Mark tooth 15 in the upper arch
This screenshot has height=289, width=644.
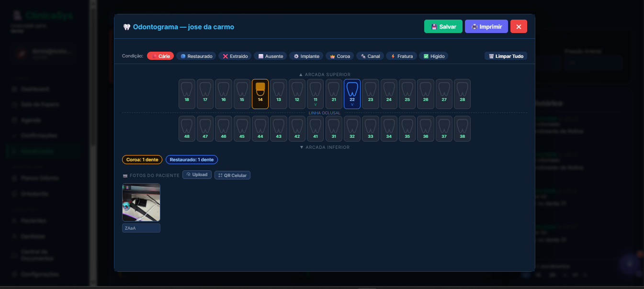[x=242, y=94]
